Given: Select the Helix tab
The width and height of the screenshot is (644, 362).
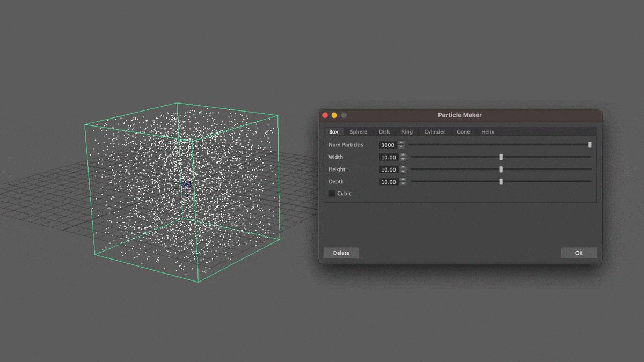Looking at the screenshot, I should (488, 132).
